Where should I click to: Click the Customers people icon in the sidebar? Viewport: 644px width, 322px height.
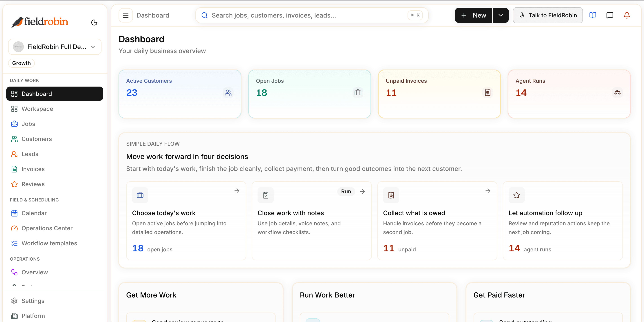[14, 139]
